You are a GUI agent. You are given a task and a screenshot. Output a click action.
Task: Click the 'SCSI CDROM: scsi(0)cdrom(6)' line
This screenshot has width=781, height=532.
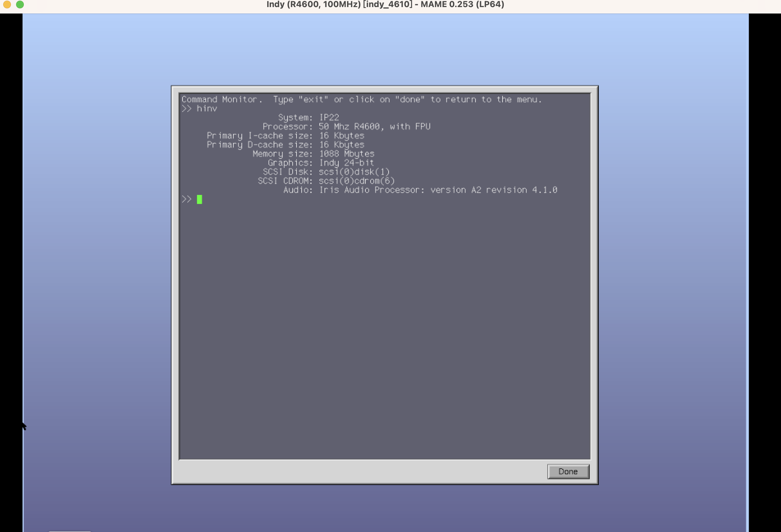[x=326, y=181]
